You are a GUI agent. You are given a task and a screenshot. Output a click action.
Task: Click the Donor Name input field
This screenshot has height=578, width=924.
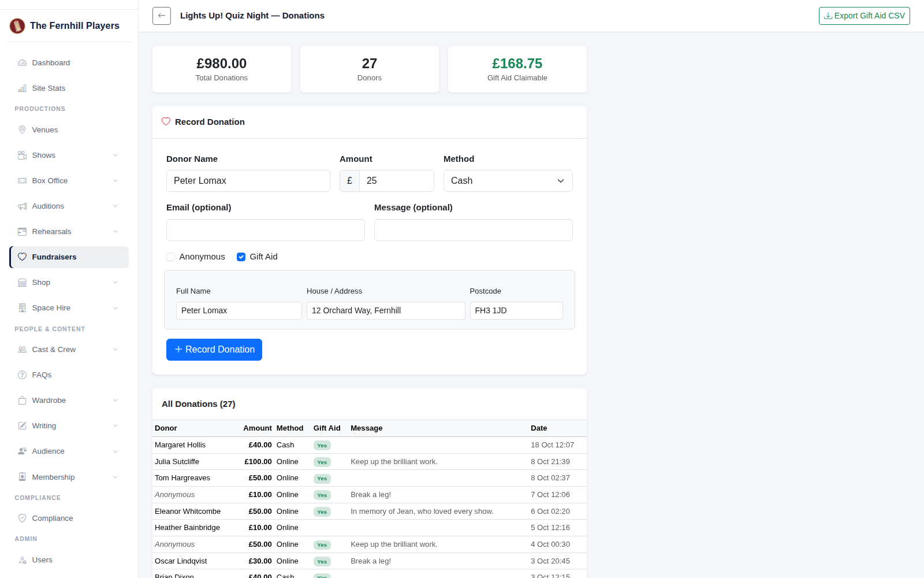(x=248, y=181)
